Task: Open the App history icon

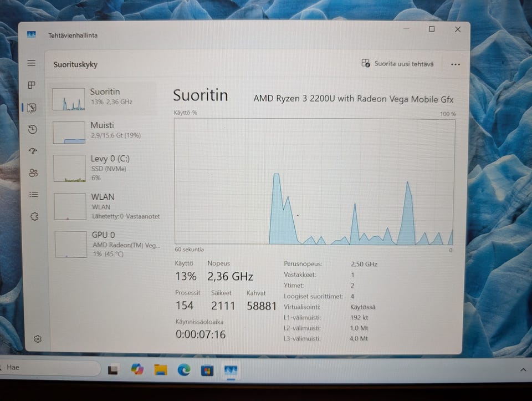Action: pos(33,129)
